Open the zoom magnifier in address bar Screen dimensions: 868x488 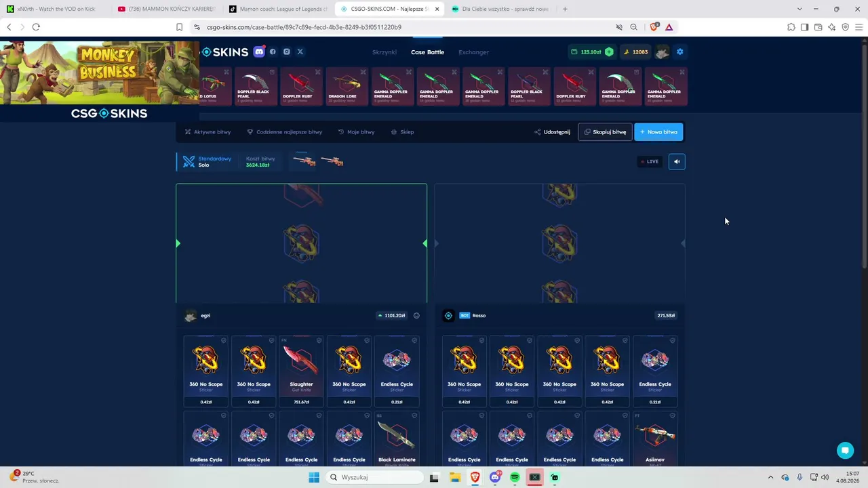pyautogui.click(x=633, y=27)
